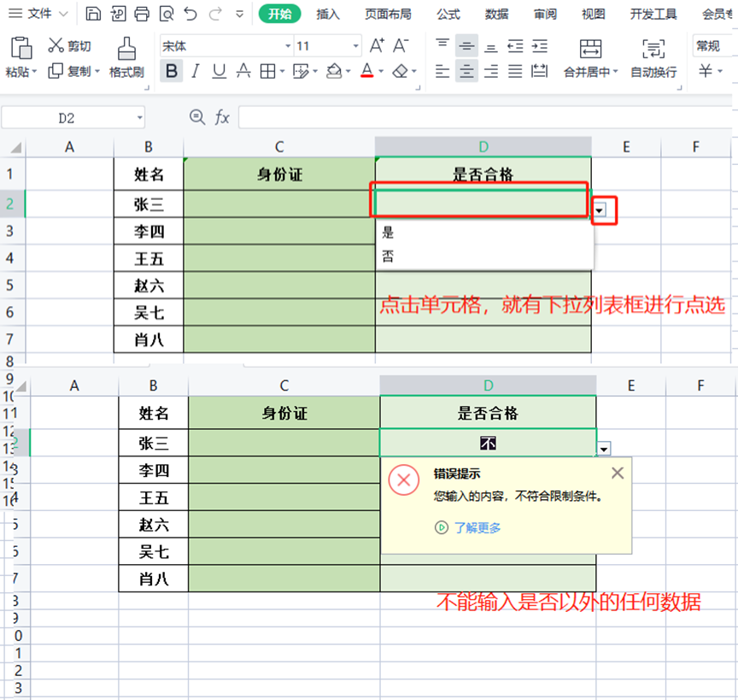This screenshot has width=738, height=700.
Task: Toggle Italic formatting
Action: (196, 71)
